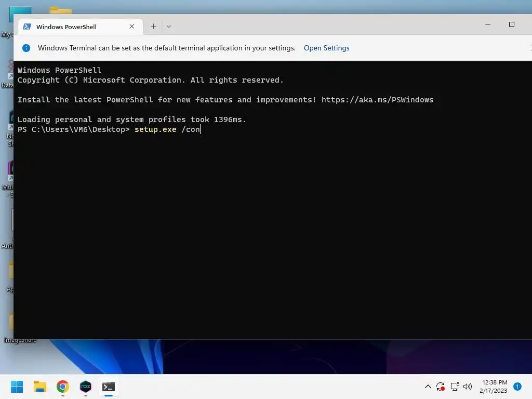Open the Windows Start menu

[17, 387]
